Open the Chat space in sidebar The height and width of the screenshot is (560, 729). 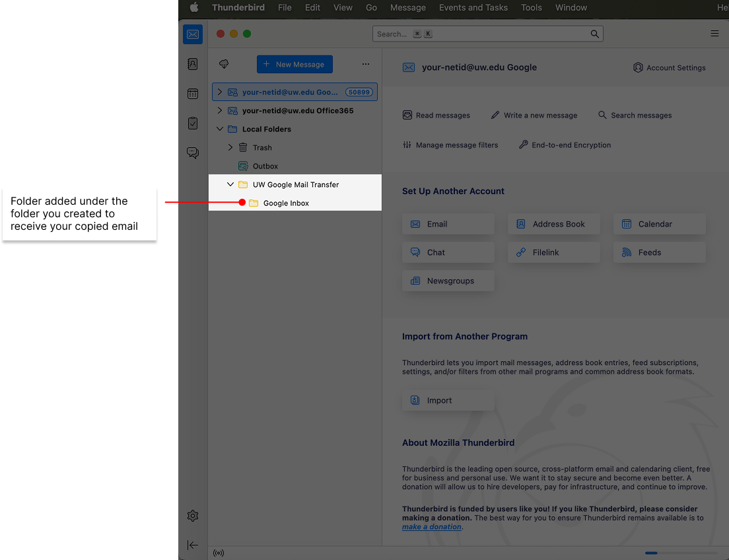[193, 153]
